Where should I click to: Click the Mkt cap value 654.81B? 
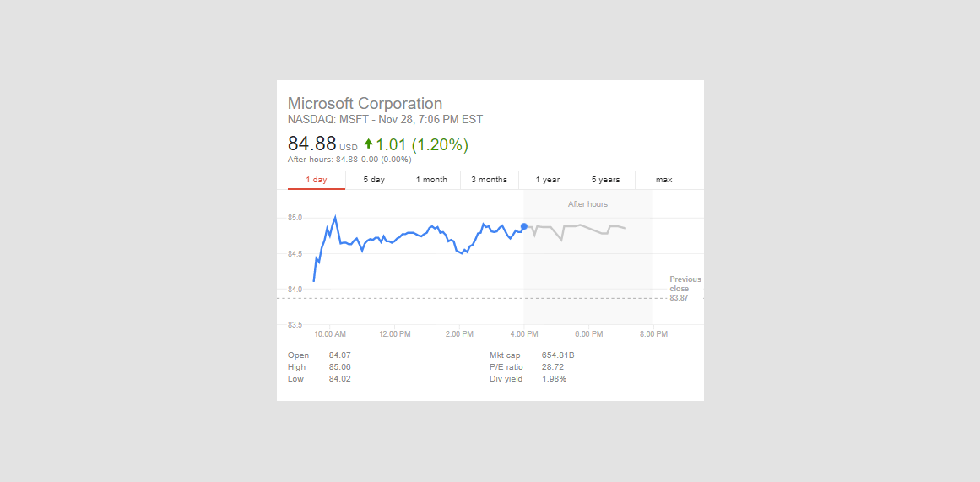[558, 355]
